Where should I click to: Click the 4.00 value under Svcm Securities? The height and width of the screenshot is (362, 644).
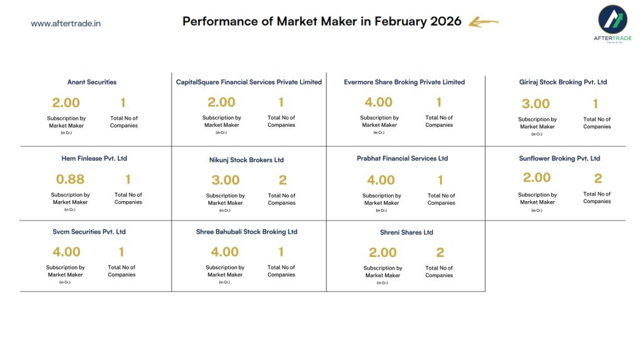click(x=67, y=252)
